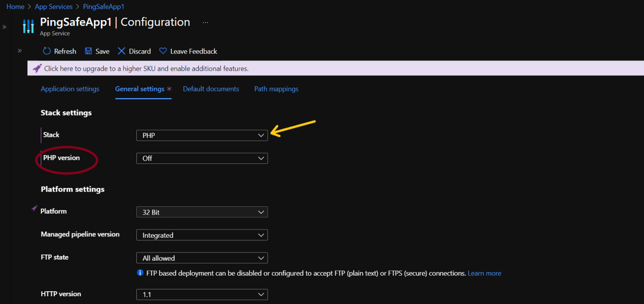Expand the inner navigation menu chevron

[x=20, y=51]
